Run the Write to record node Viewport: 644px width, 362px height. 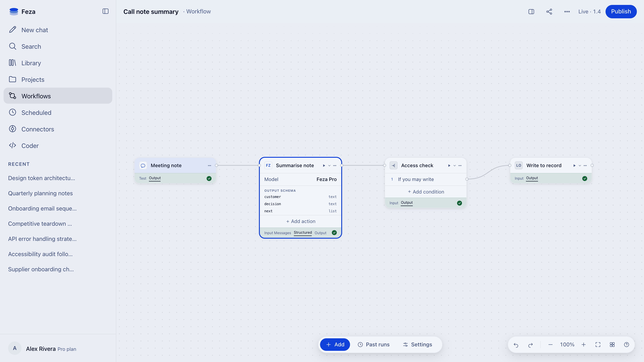[x=574, y=165]
